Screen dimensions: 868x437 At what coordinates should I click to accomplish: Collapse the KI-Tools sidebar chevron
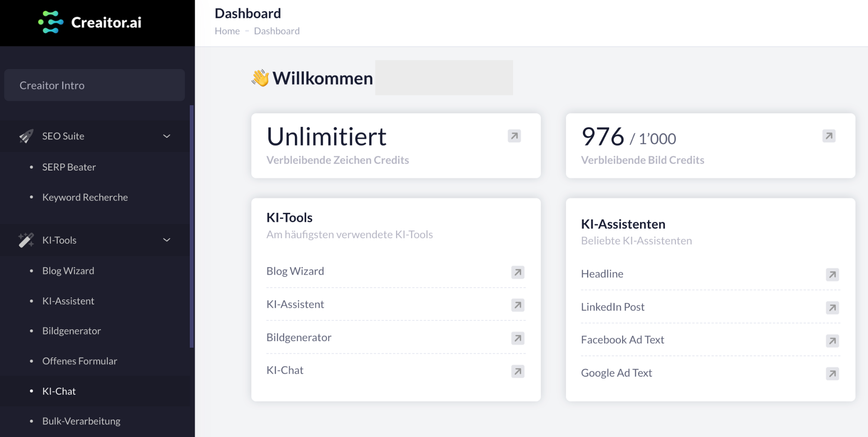[x=167, y=240]
